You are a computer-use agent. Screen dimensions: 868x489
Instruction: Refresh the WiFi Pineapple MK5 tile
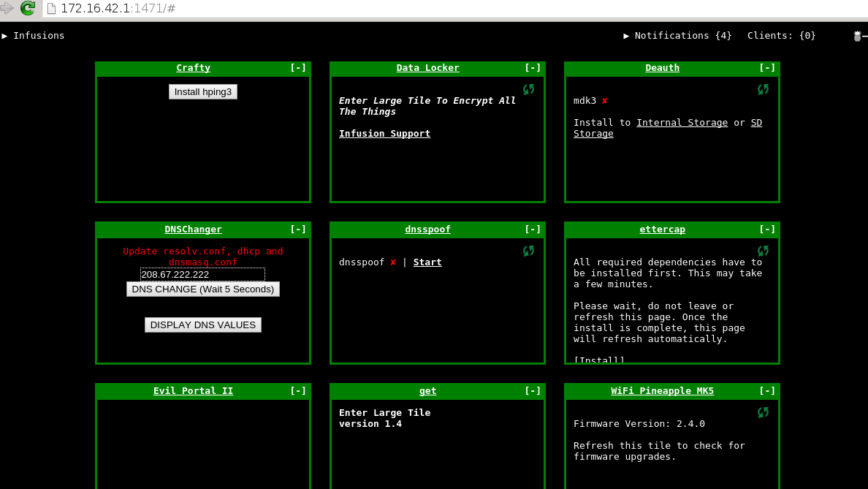[763, 412]
